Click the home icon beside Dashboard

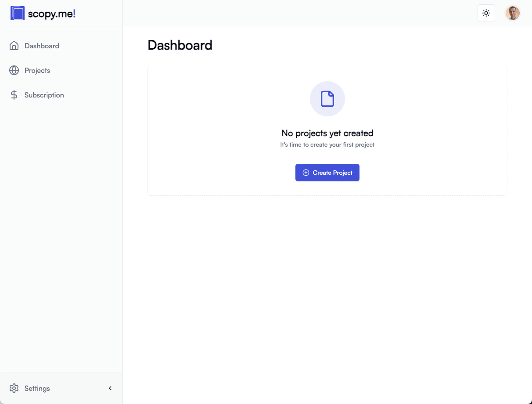(14, 46)
